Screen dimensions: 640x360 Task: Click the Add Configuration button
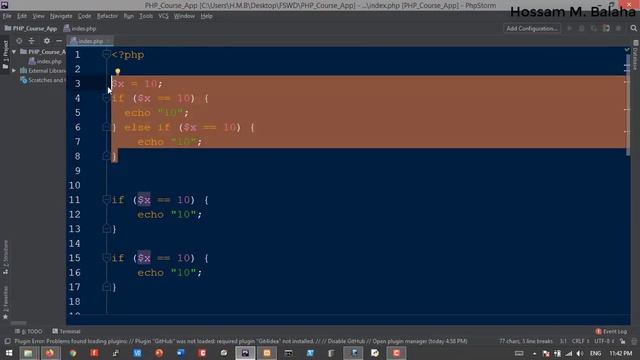click(531, 29)
